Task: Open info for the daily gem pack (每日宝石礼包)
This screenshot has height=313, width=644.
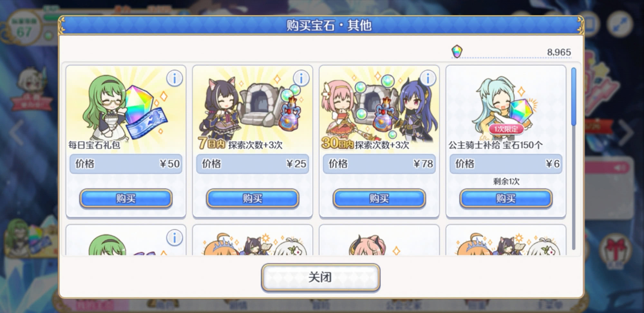Action: [x=175, y=78]
